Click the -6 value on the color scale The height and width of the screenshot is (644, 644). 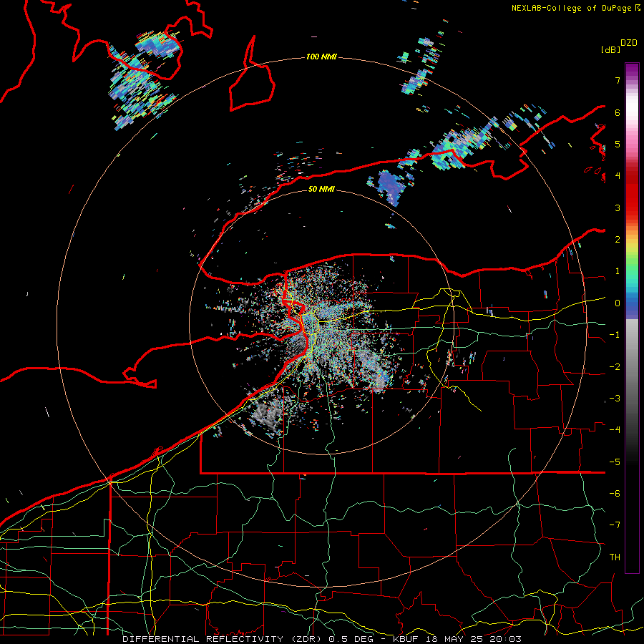click(x=615, y=494)
